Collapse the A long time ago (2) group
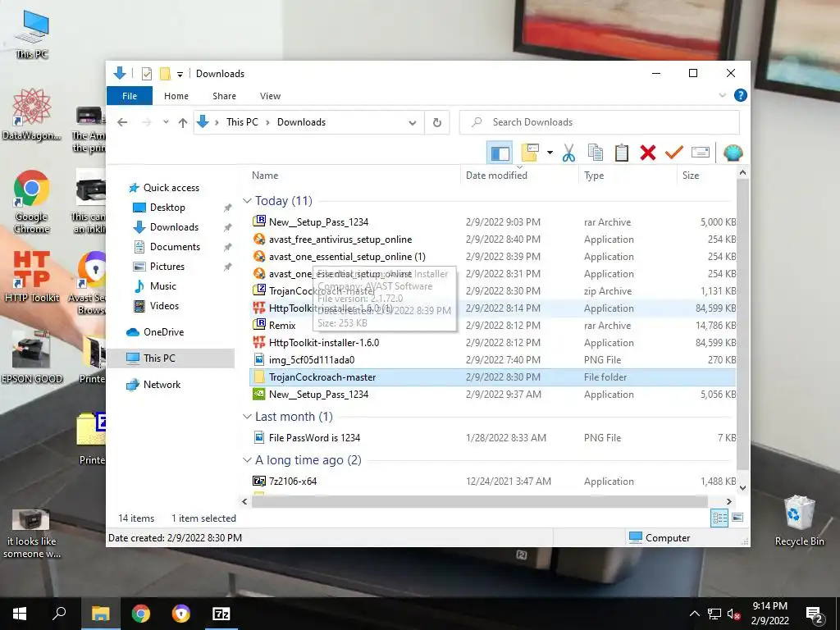This screenshot has height=630, width=840. [x=247, y=460]
